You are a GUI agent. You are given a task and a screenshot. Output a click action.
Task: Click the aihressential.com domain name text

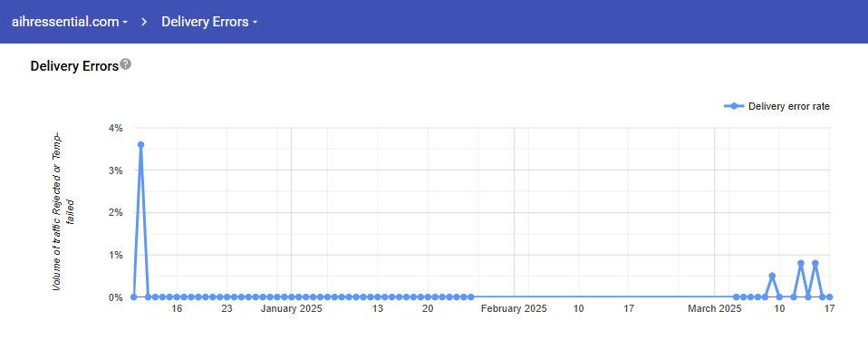pos(65,22)
